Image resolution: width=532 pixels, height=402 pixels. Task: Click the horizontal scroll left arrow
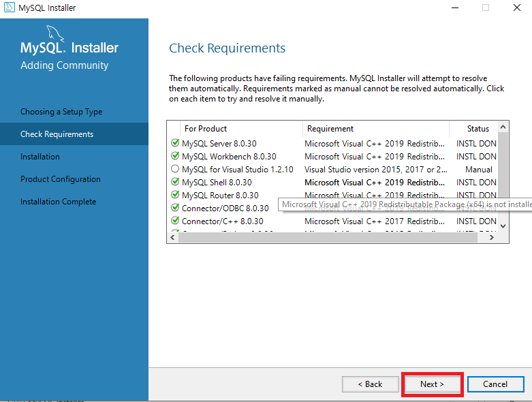(172, 238)
